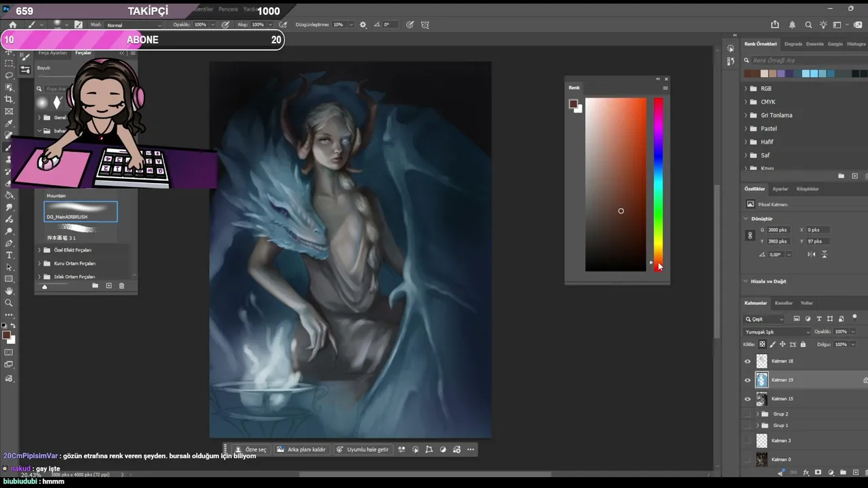This screenshot has width=868, height=488.
Task: Expand the Grup 2 layer group
Action: pyautogui.click(x=757, y=413)
